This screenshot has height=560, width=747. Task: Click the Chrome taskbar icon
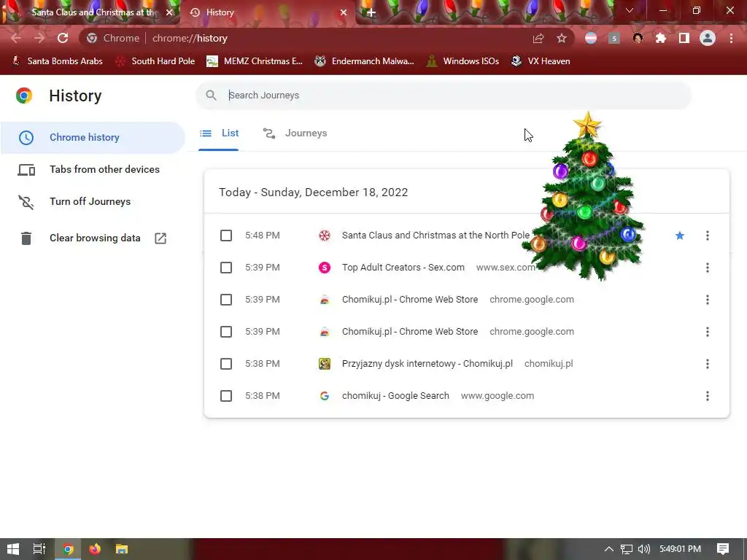(x=68, y=549)
